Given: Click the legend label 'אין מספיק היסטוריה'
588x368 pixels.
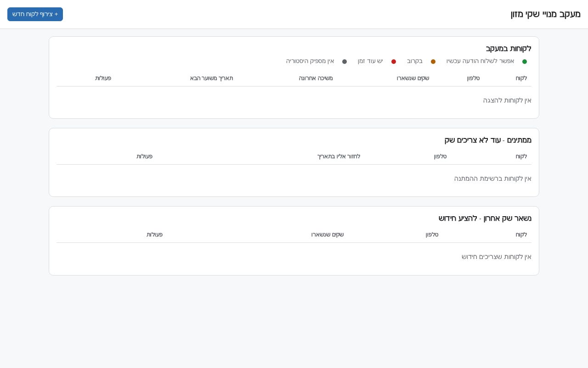Looking at the screenshot, I should pos(310,61).
